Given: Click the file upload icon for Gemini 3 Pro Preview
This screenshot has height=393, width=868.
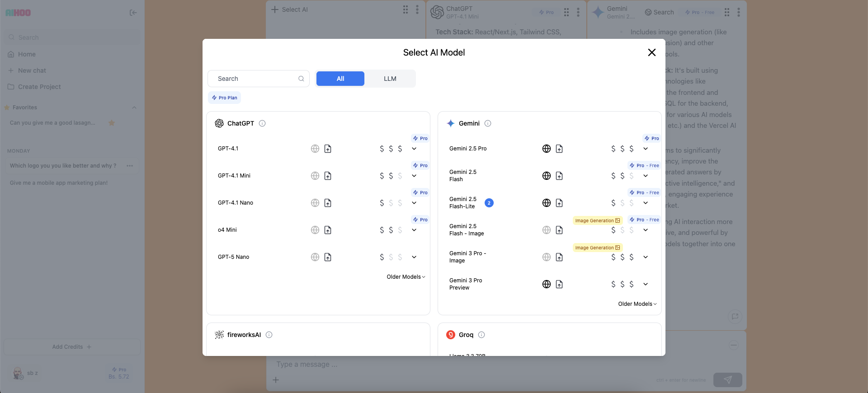Looking at the screenshot, I should [559, 284].
